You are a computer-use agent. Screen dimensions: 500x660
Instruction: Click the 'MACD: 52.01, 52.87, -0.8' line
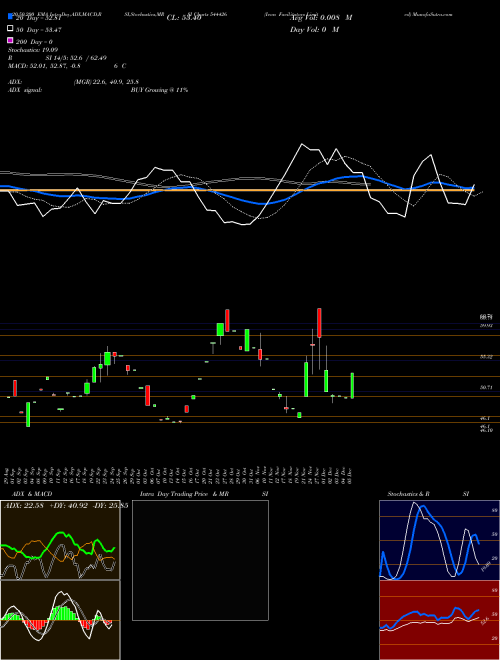(x=44, y=66)
